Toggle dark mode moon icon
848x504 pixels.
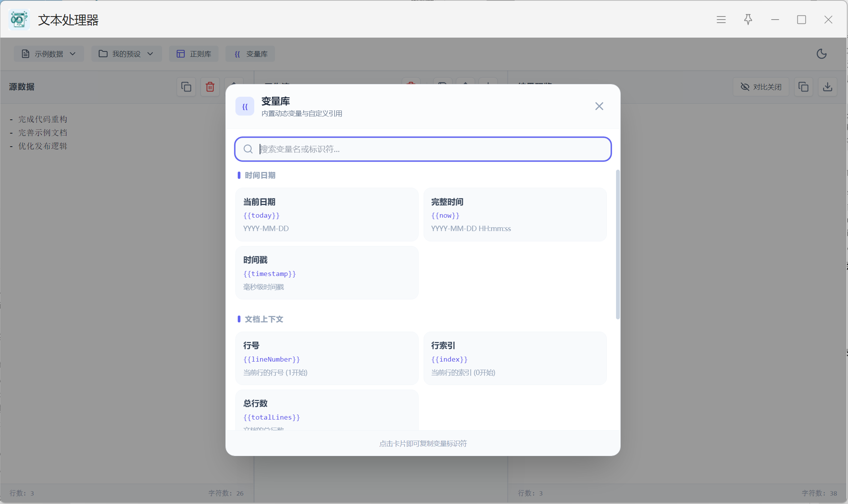(821, 54)
